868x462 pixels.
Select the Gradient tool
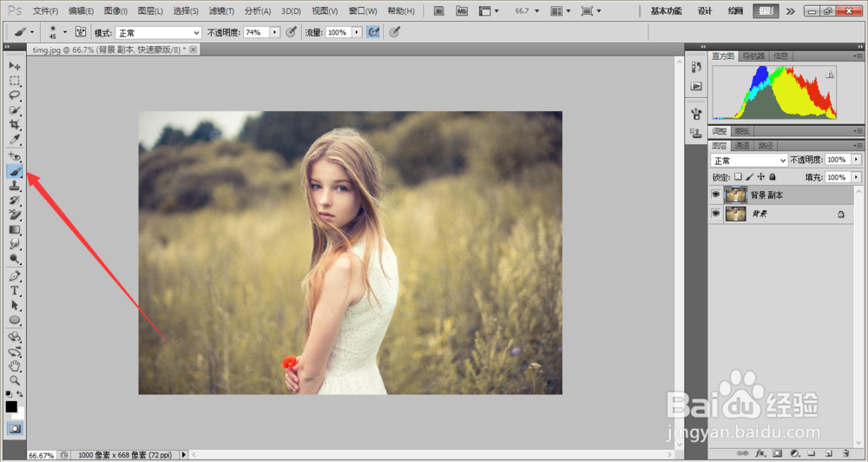pos(15,229)
